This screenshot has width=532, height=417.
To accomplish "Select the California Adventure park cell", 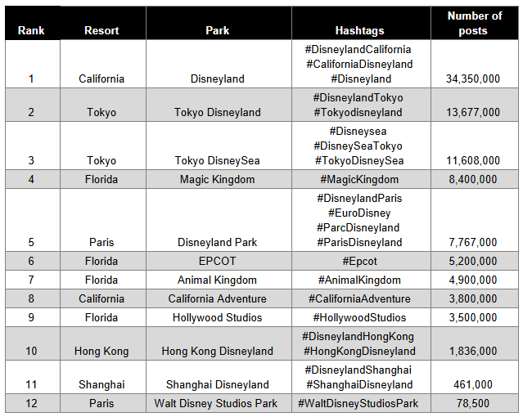I will coord(219,298).
